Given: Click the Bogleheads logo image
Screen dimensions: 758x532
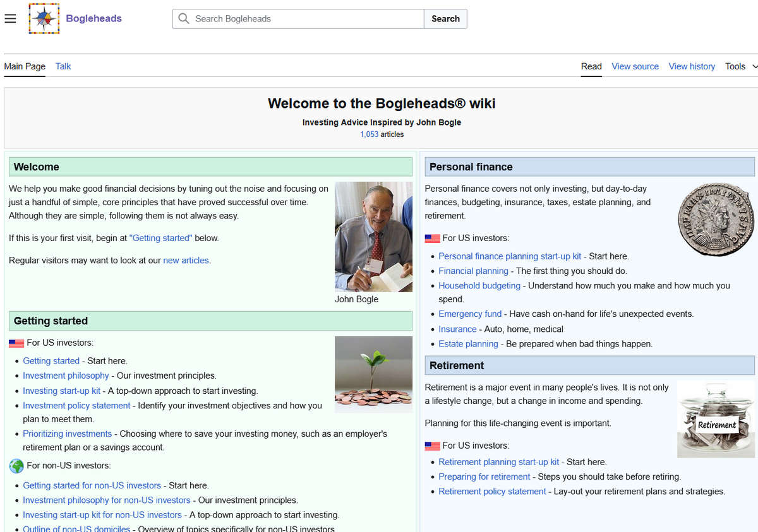Looking at the screenshot, I should pos(44,19).
